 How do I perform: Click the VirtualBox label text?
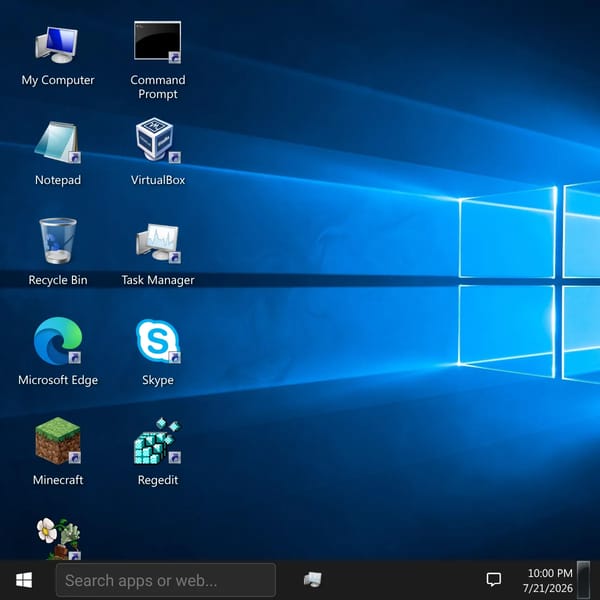coord(158,180)
